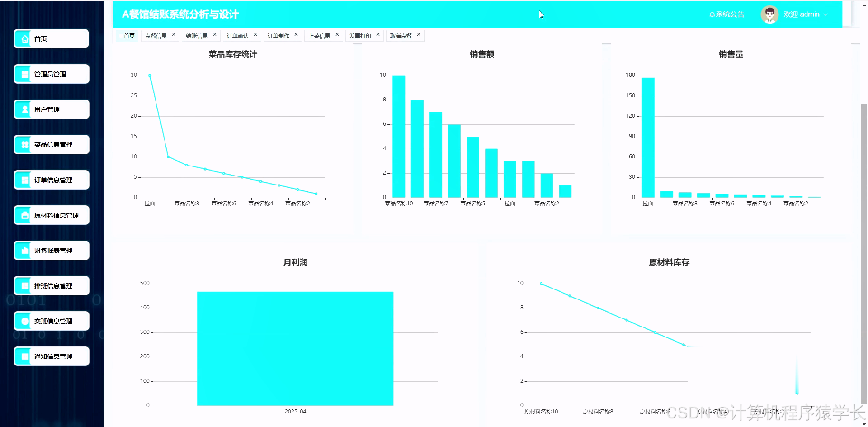The image size is (868, 427).
Task: Click the 菜品信息管理 sidebar icon
Action: (x=25, y=145)
